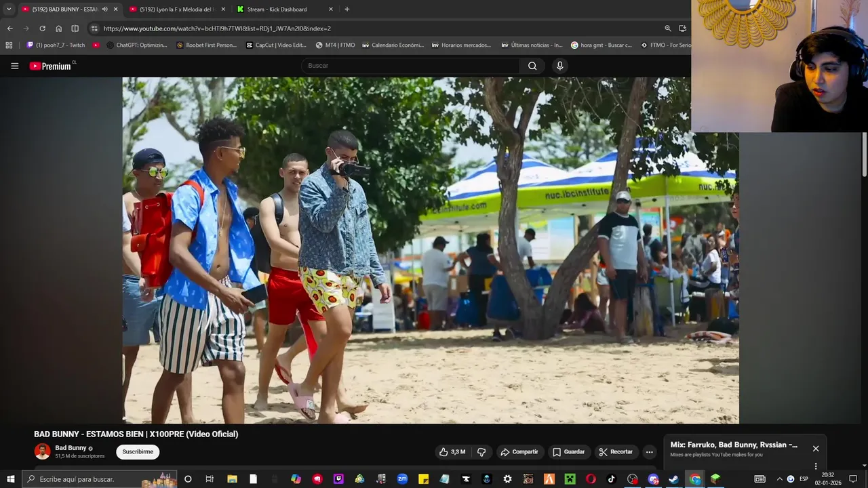Open the Windows notification center
The height and width of the screenshot is (488, 868).
pos(853,479)
